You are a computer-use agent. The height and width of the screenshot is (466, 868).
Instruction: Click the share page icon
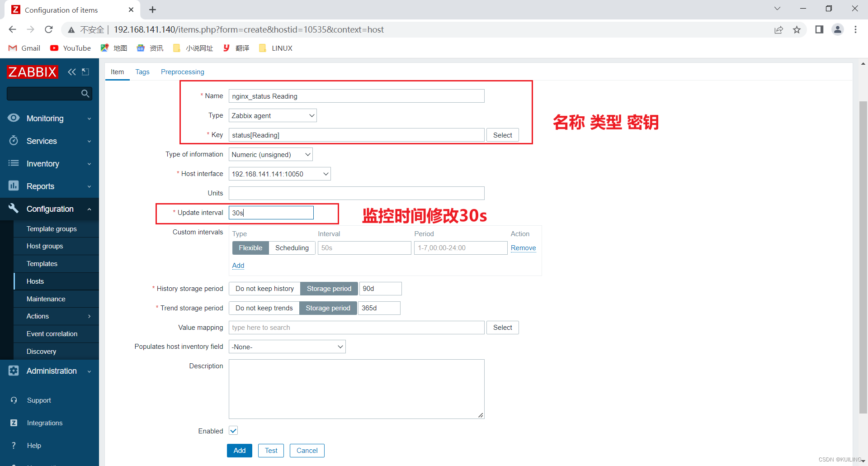[x=778, y=30]
